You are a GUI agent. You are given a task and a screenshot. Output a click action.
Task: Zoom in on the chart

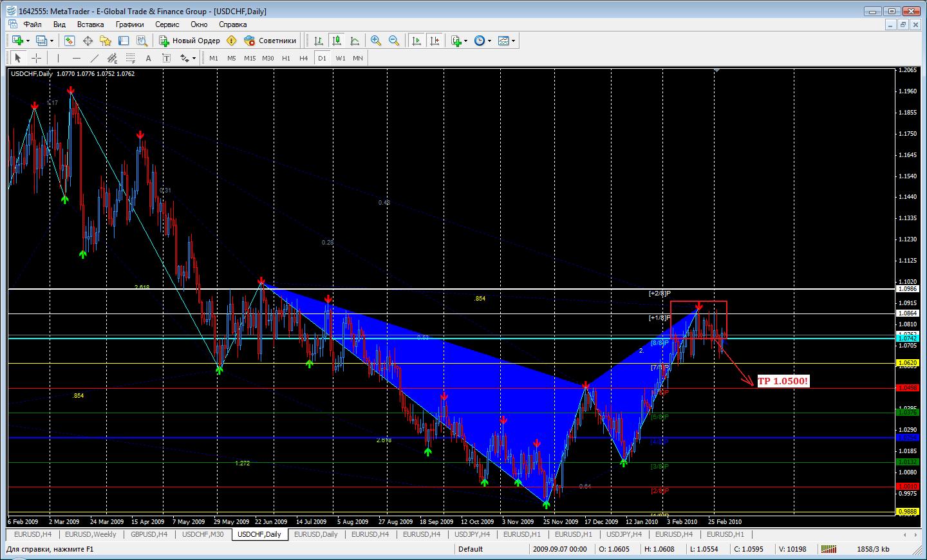coord(376,41)
